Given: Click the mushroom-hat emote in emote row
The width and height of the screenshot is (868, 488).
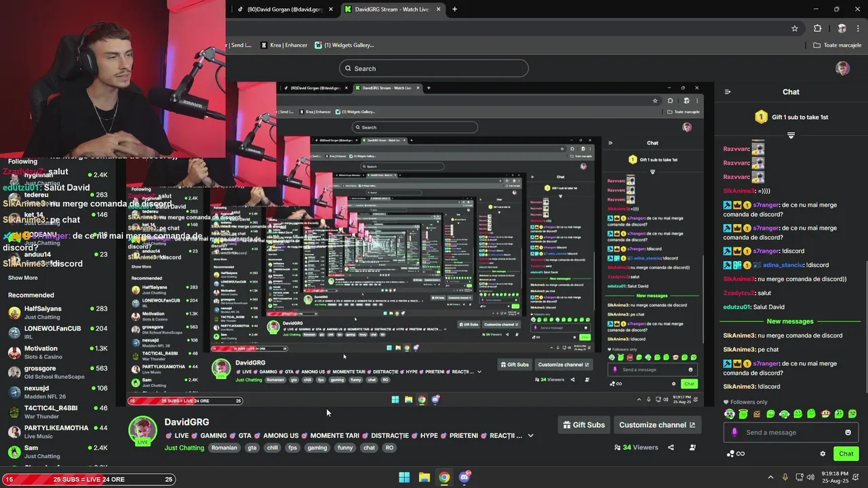Looking at the screenshot, I should click(x=825, y=413).
